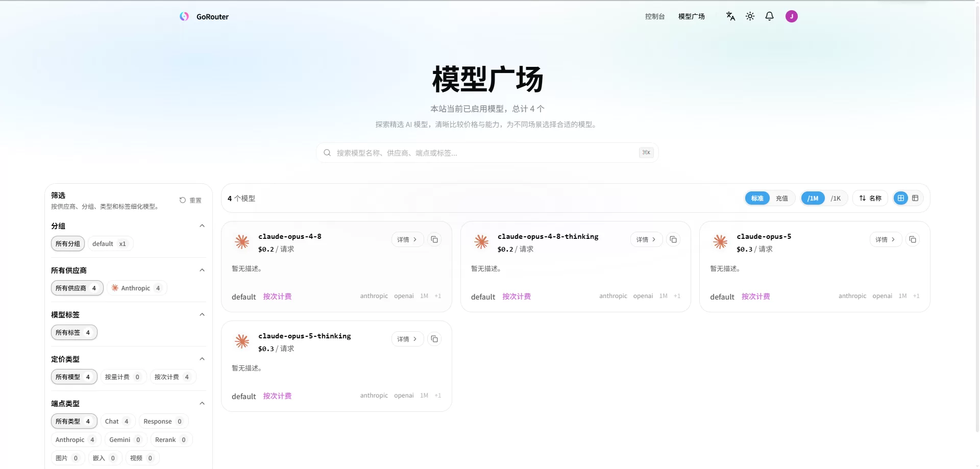Open the 名称 sort dropdown
Screen dimensions: 980x469
[x=870, y=198]
